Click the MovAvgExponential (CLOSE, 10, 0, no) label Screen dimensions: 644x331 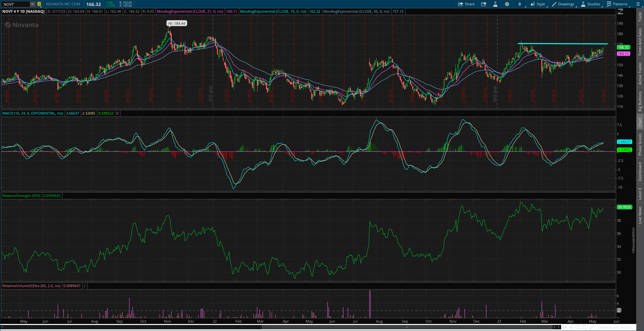[x=273, y=11]
